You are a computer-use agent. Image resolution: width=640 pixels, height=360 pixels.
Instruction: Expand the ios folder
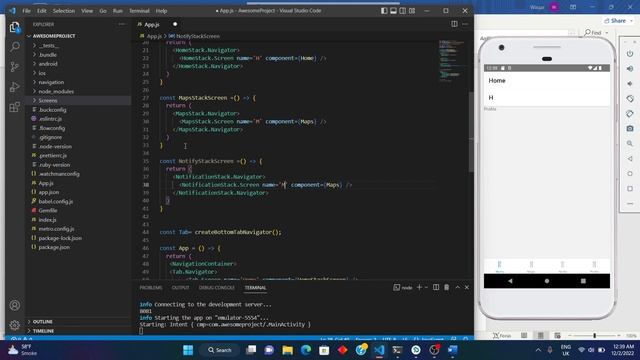coord(42,73)
